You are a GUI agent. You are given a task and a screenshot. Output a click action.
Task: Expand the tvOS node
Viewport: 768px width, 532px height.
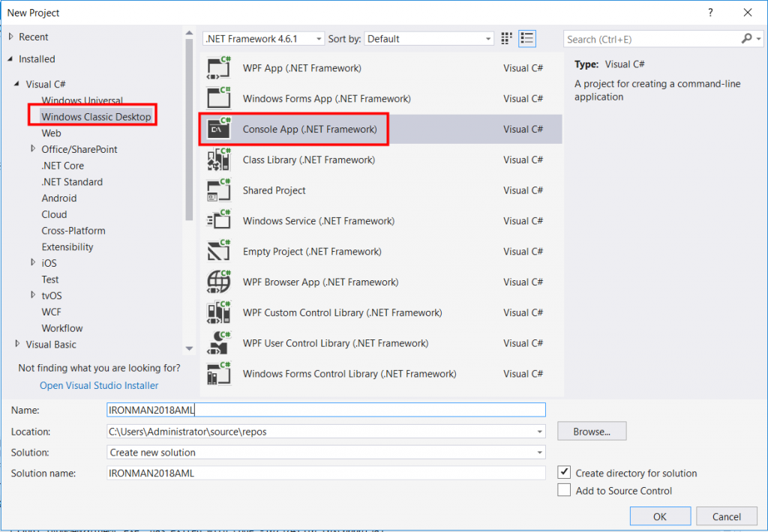[x=33, y=294]
